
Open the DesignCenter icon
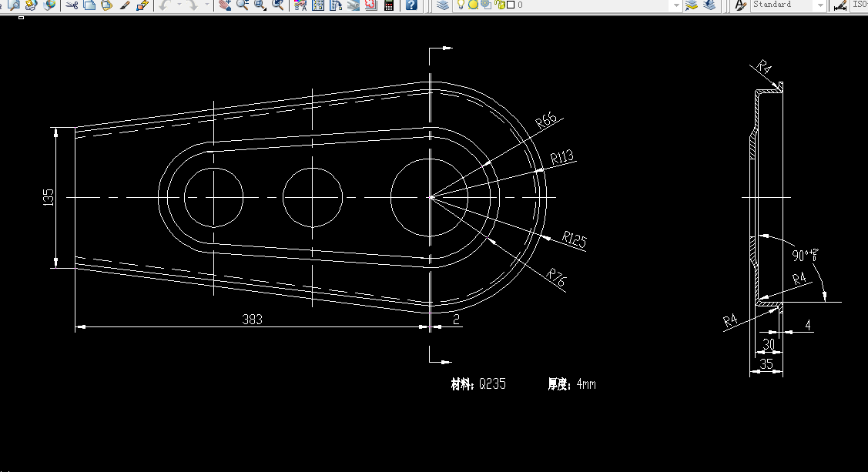click(x=318, y=5)
